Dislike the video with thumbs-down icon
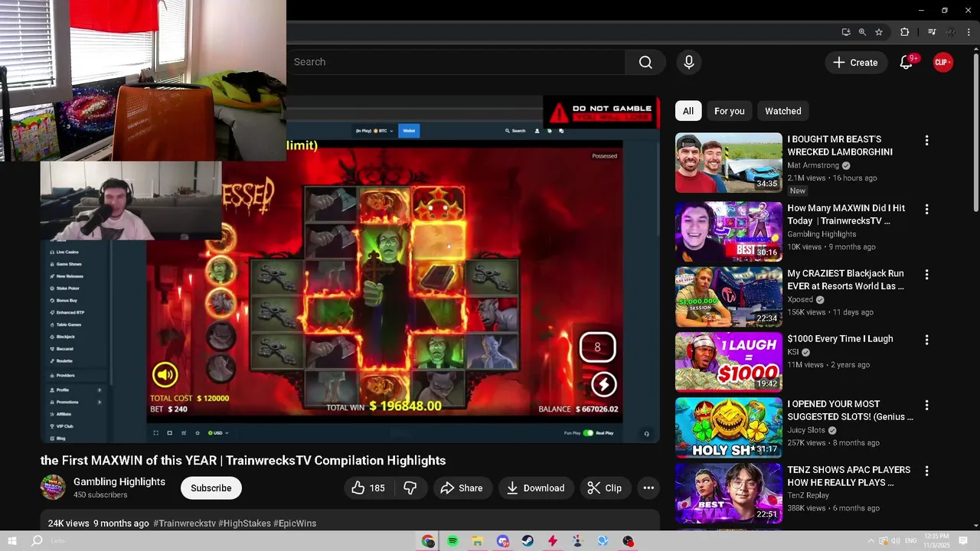 (410, 488)
